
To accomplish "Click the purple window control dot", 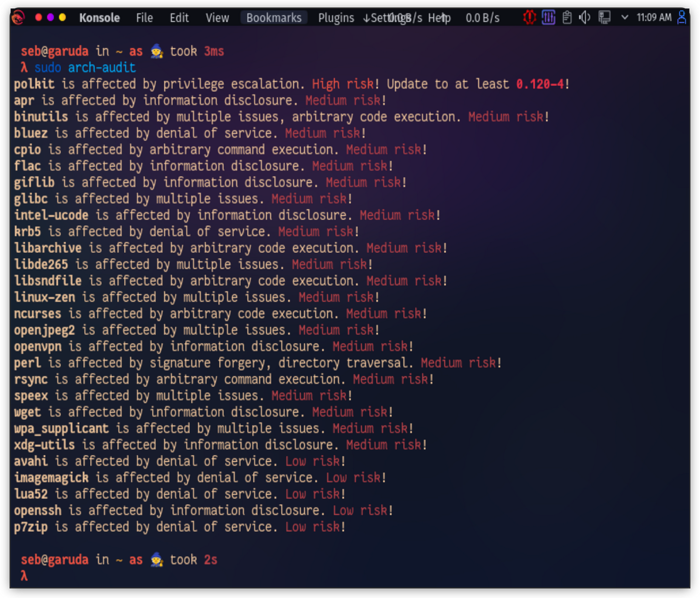I will point(50,18).
